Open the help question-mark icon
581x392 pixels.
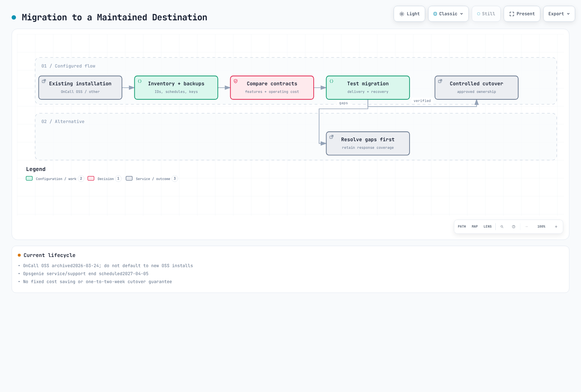click(513, 226)
